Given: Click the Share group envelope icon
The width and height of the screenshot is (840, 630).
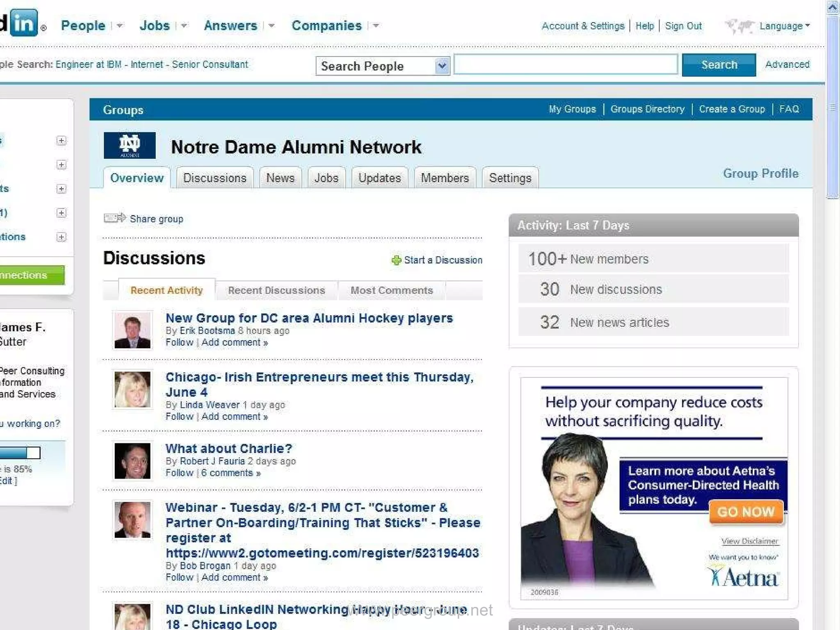Looking at the screenshot, I should pyautogui.click(x=115, y=218).
